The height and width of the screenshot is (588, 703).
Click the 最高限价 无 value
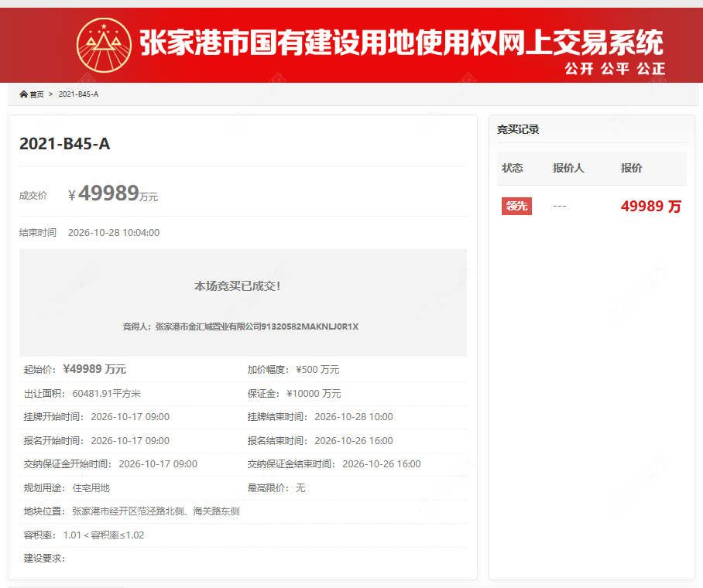coord(300,487)
